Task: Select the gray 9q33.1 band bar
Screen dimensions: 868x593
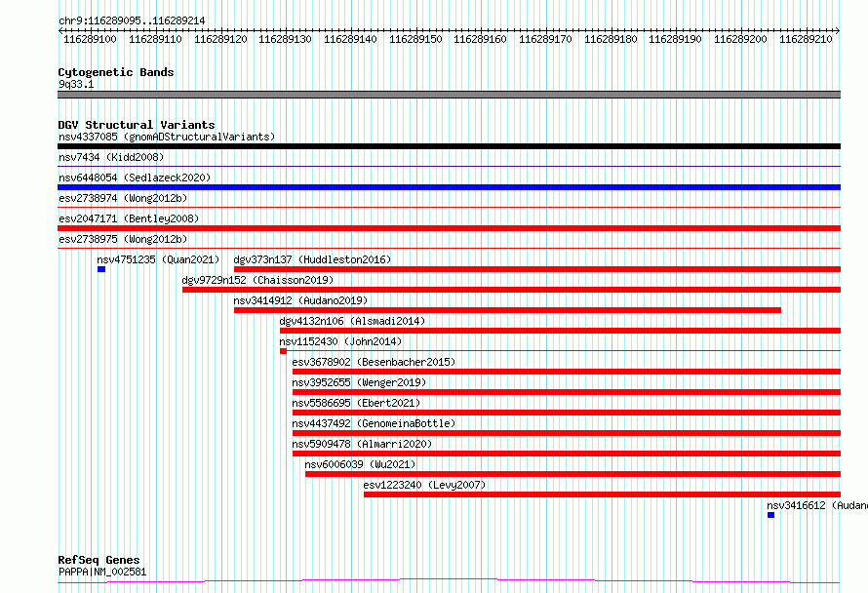Action: (x=449, y=95)
